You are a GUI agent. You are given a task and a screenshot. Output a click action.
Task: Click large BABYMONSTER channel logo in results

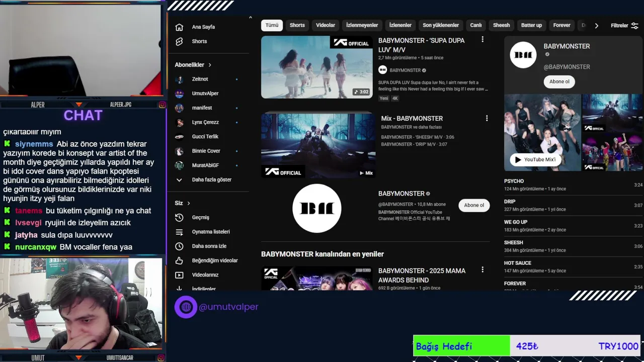317,208
